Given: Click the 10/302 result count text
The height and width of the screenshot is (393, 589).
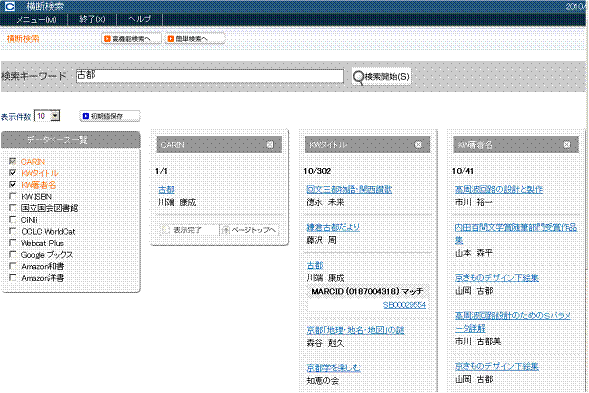Looking at the screenshot, I should click(317, 171).
